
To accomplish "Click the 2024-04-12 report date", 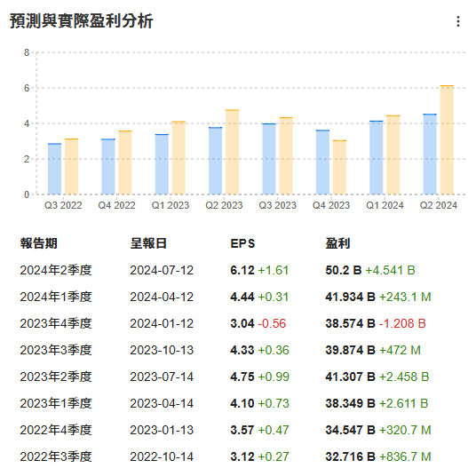I will 162,297.
